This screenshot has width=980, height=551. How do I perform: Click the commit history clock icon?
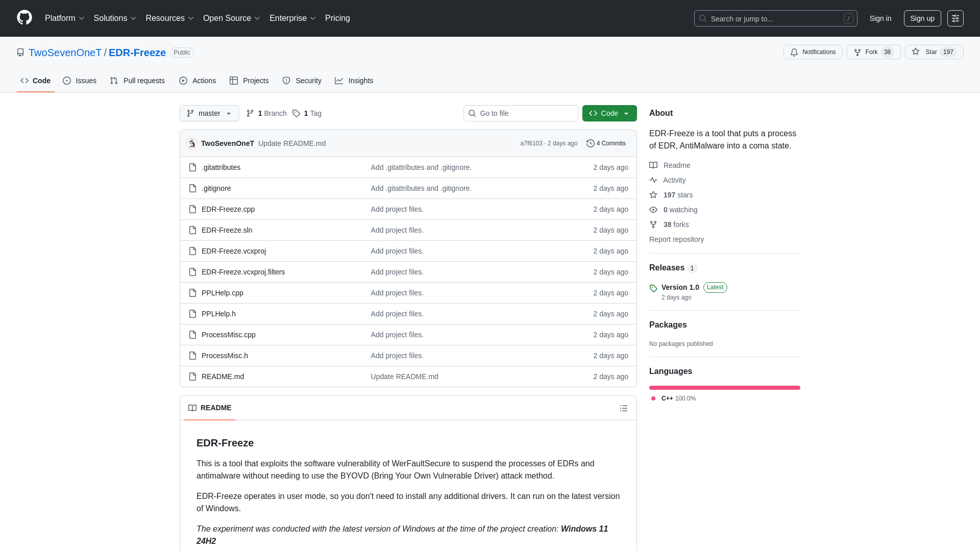pyautogui.click(x=591, y=143)
